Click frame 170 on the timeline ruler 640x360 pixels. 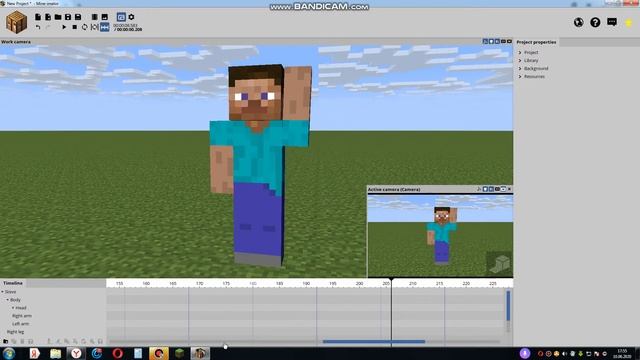200,283
